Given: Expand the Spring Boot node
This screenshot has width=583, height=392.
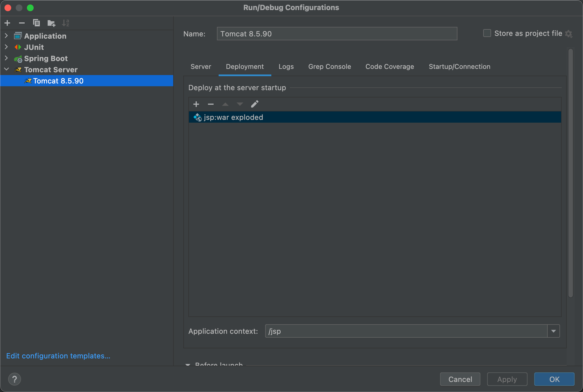Looking at the screenshot, I should click(6, 58).
